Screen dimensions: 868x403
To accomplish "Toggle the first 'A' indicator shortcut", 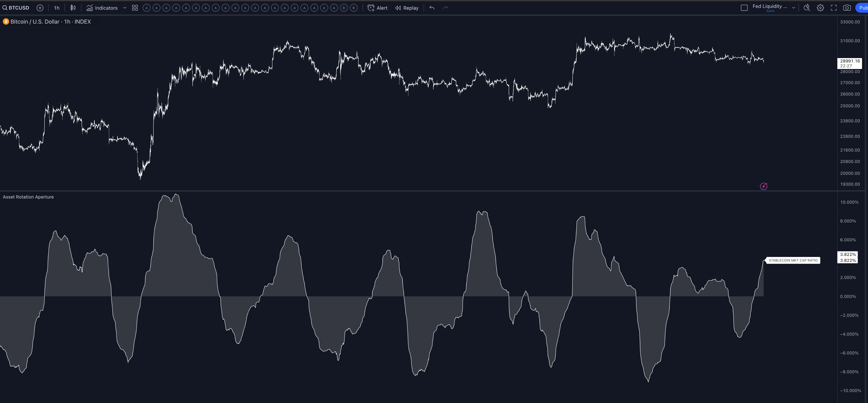I will (146, 8).
